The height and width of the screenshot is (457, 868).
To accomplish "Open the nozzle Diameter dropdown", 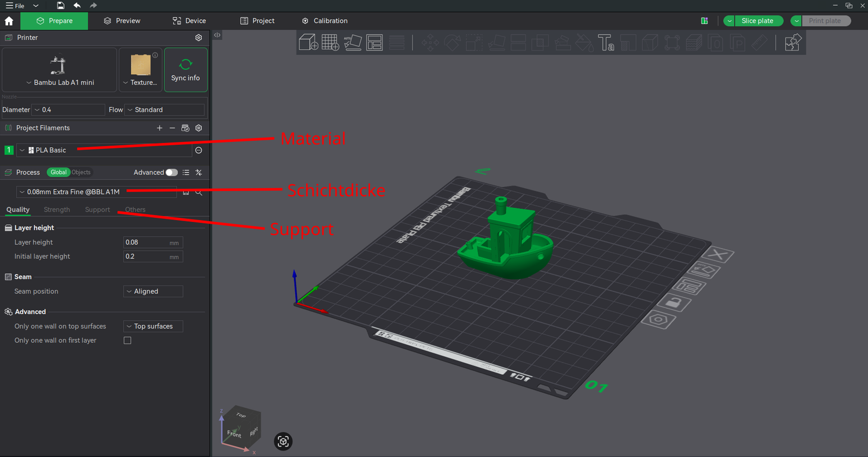I will (68, 109).
